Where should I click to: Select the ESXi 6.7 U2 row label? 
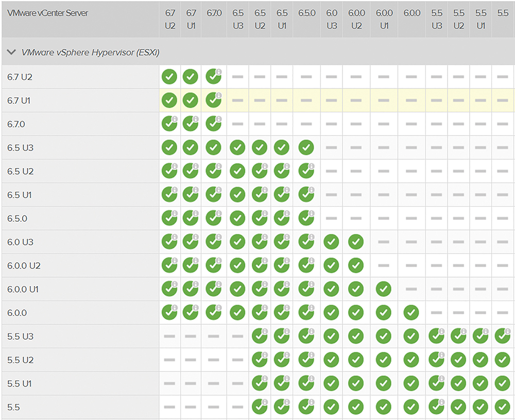pos(20,77)
